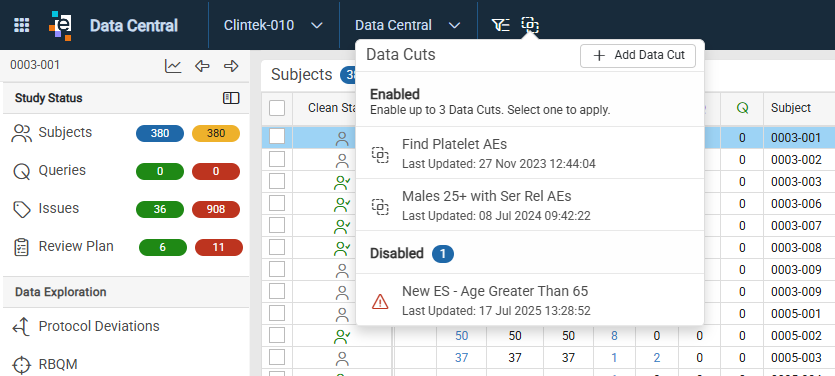Screen dimensions: 835x376
Task: Check the row checkbox for subject 0005-002
Action: click(x=277, y=335)
